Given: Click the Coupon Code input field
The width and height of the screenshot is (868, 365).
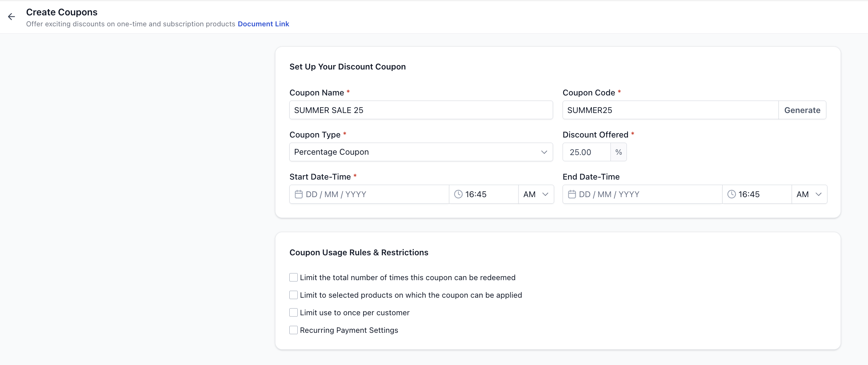Looking at the screenshot, I should (x=671, y=110).
